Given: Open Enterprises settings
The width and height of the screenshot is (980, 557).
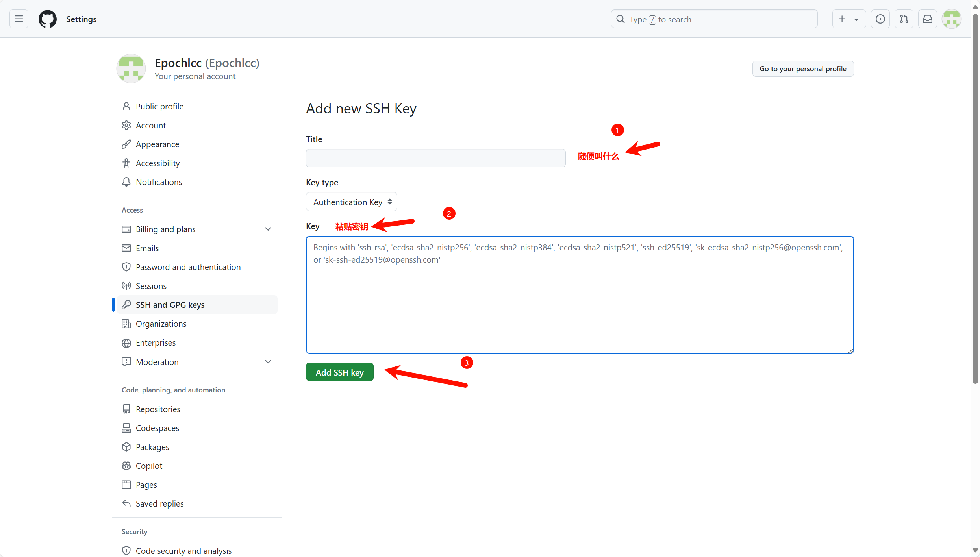Looking at the screenshot, I should coord(197,342).
